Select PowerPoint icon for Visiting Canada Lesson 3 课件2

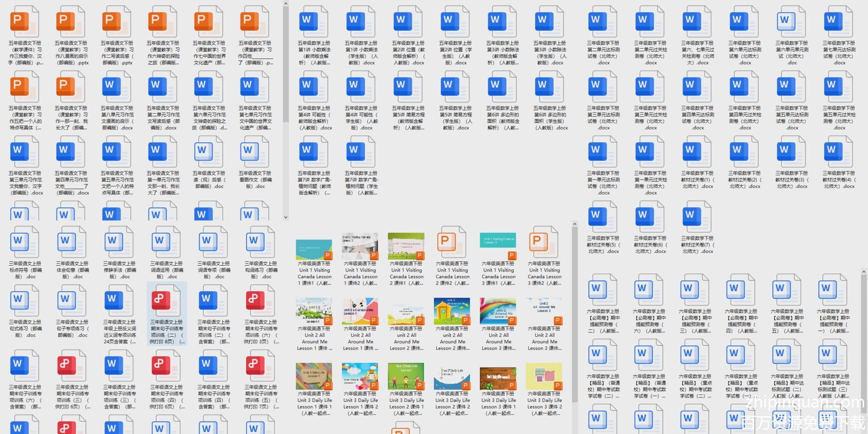[545, 242]
